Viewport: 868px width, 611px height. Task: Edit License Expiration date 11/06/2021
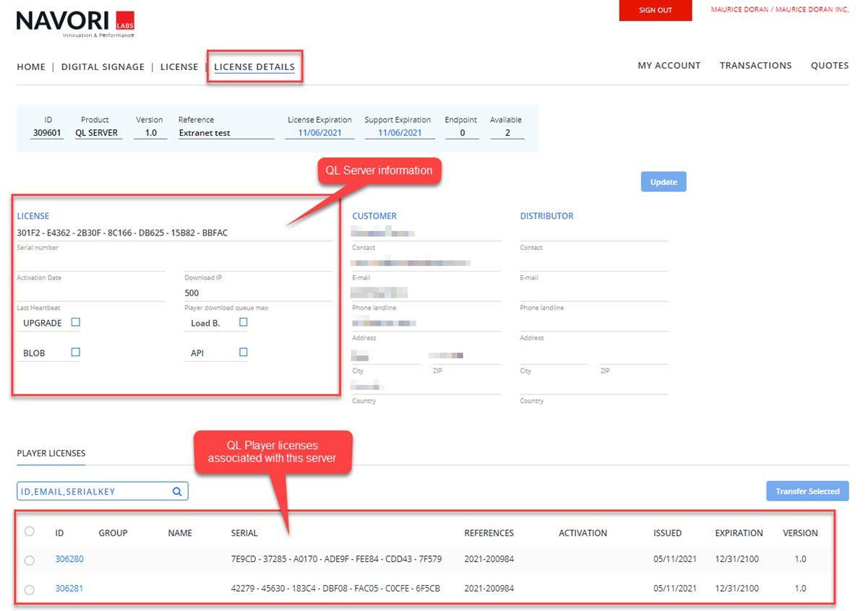tap(319, 133)
